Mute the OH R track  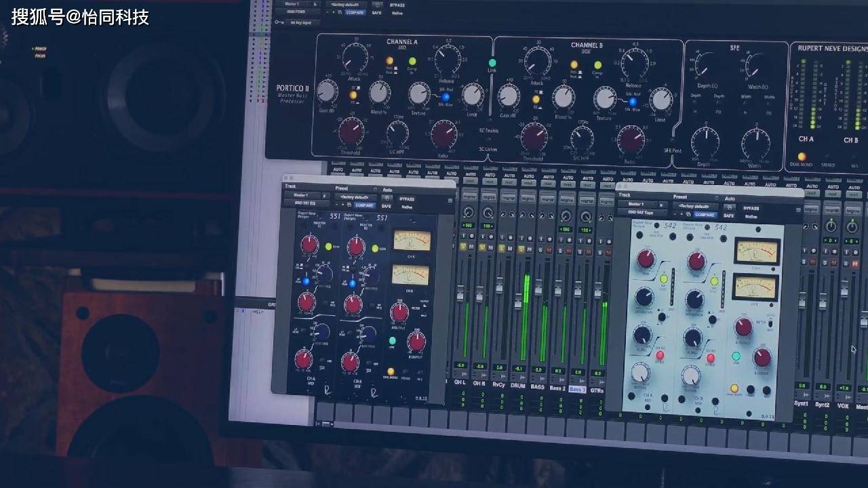coord(492,248)
